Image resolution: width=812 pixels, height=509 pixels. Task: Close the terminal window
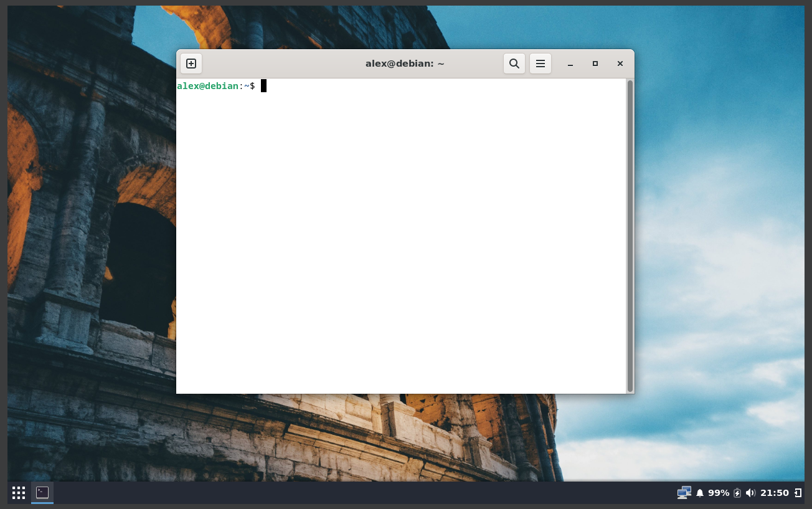[x=620, y=63]
